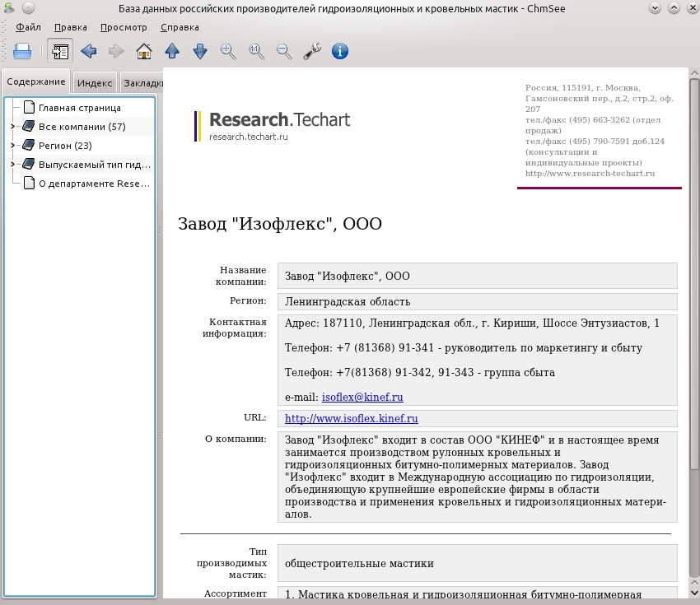Select Все компании (57) tree item

point(82,127)
